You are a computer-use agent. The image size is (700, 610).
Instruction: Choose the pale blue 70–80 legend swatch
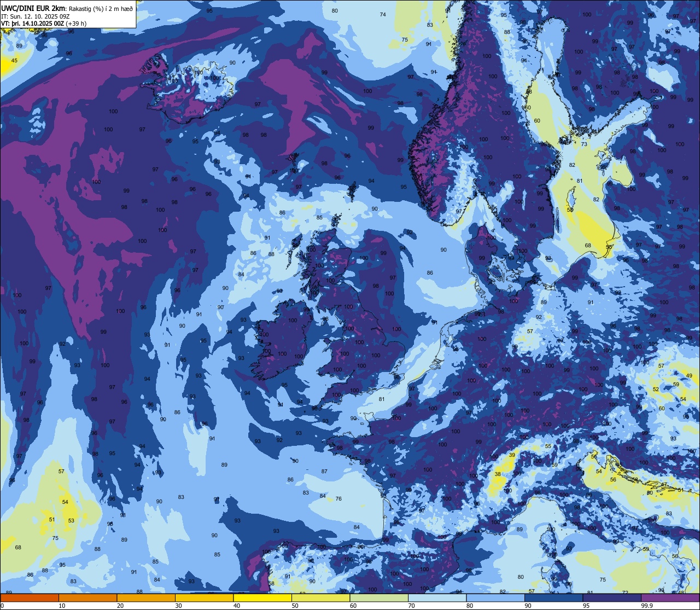coord(437,598)
